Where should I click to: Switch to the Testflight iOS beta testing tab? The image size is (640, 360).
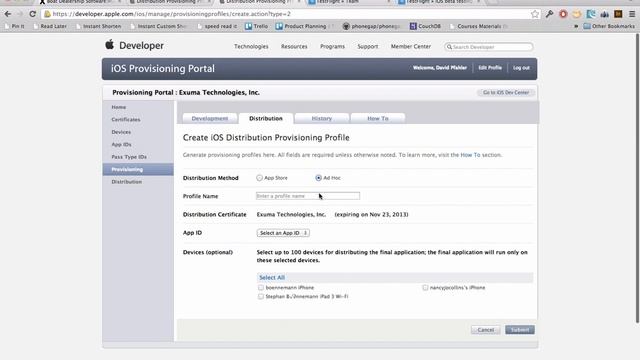(x=439, y=2)
